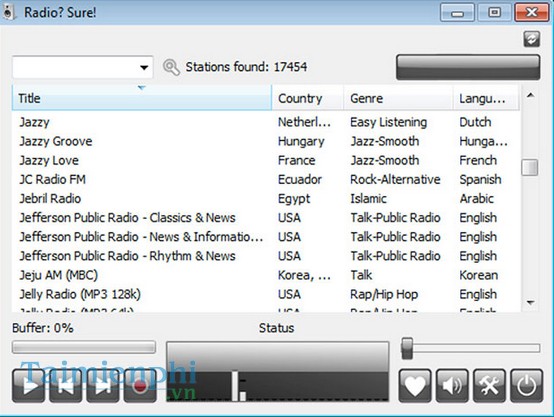The height and width of the screenshot is (417, 554).
Task: Start recording with the red record button
Action: click(x=140, y=386)
